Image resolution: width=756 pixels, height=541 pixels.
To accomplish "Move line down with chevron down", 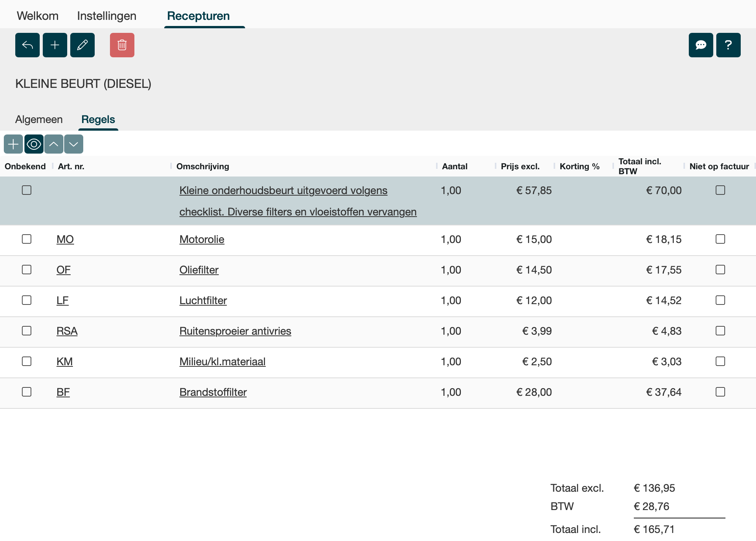I will tap(74, 144).
